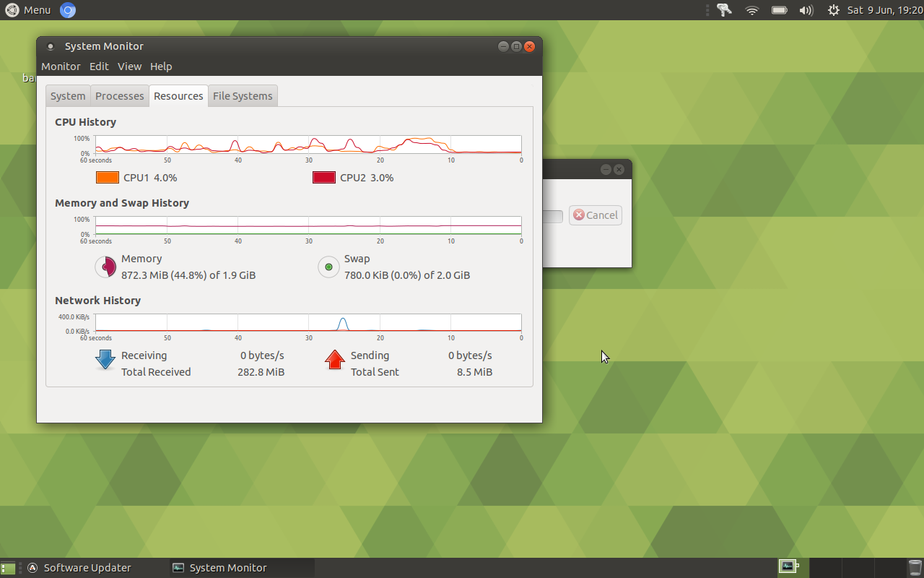924x578 pixels.
Task: Click Cancel in the background dialog
Action: (596, 215)
